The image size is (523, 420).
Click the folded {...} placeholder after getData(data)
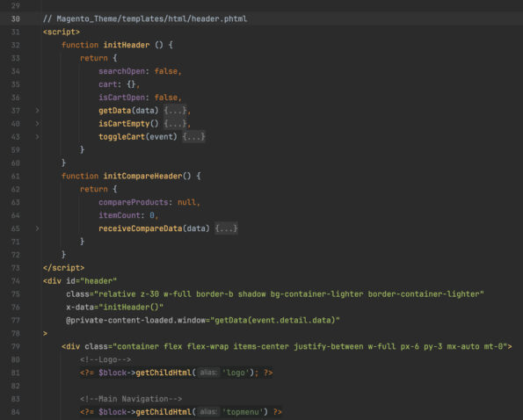pos(175,111)
